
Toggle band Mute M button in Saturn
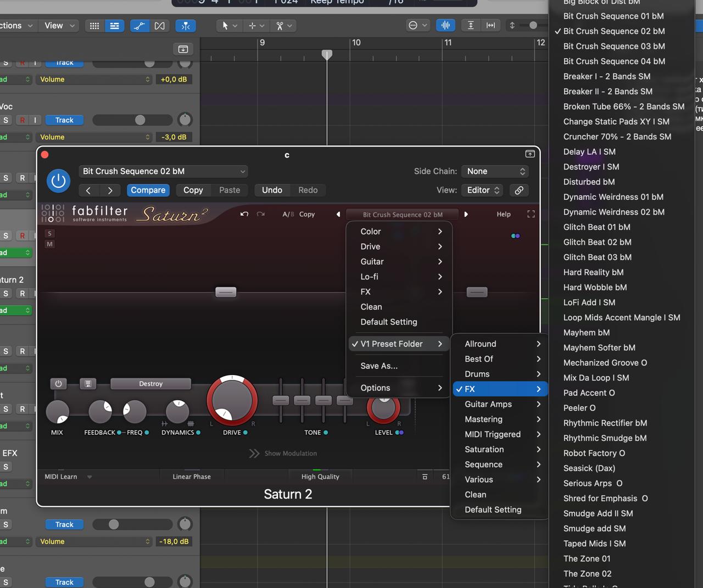[49, 244]
